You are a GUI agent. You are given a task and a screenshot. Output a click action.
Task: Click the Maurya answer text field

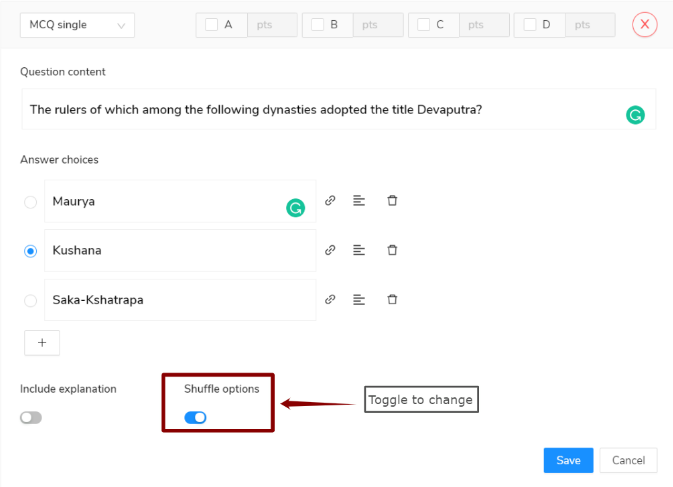click(180, 201)
